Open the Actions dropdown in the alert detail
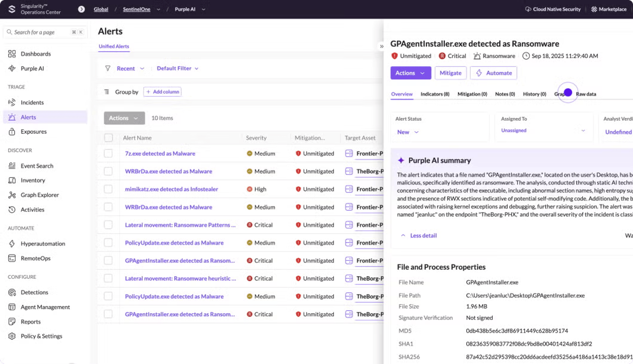This screenshot has width=633, height=364. [410, 73]
